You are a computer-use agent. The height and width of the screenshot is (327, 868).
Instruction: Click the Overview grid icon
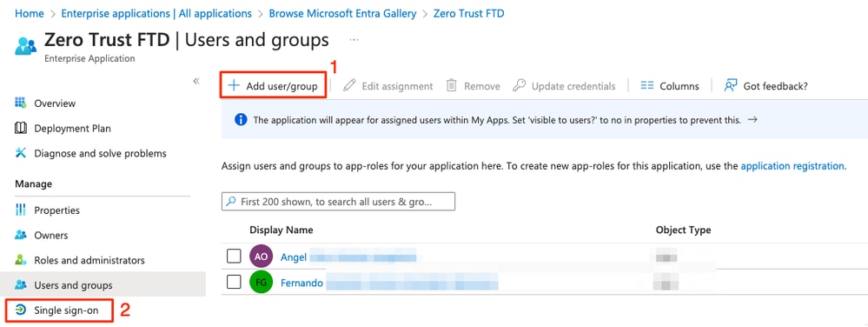pos(21,103)
